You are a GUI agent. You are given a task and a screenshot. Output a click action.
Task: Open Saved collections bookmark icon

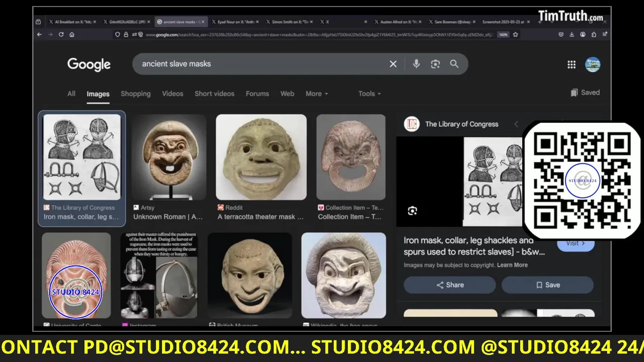[574, 93]
